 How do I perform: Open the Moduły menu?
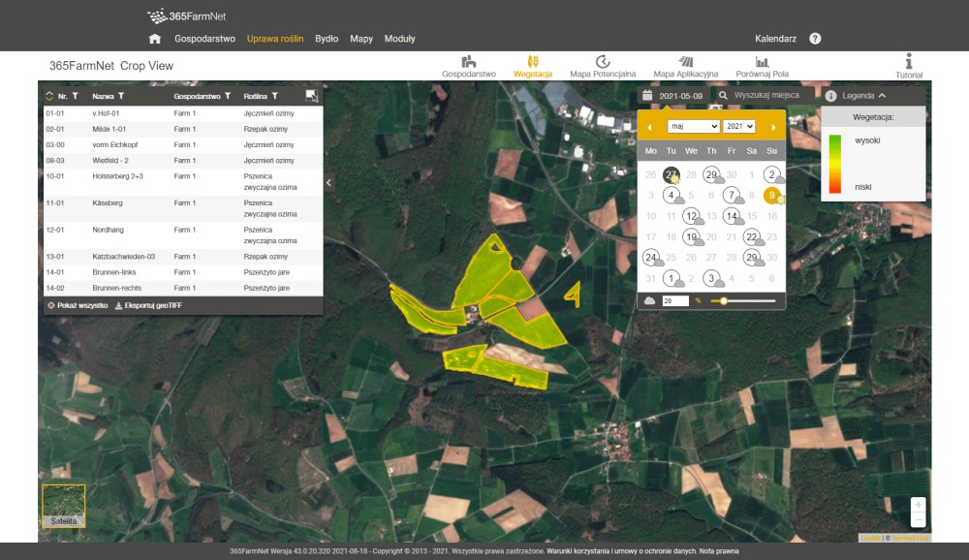pos(400,39)
